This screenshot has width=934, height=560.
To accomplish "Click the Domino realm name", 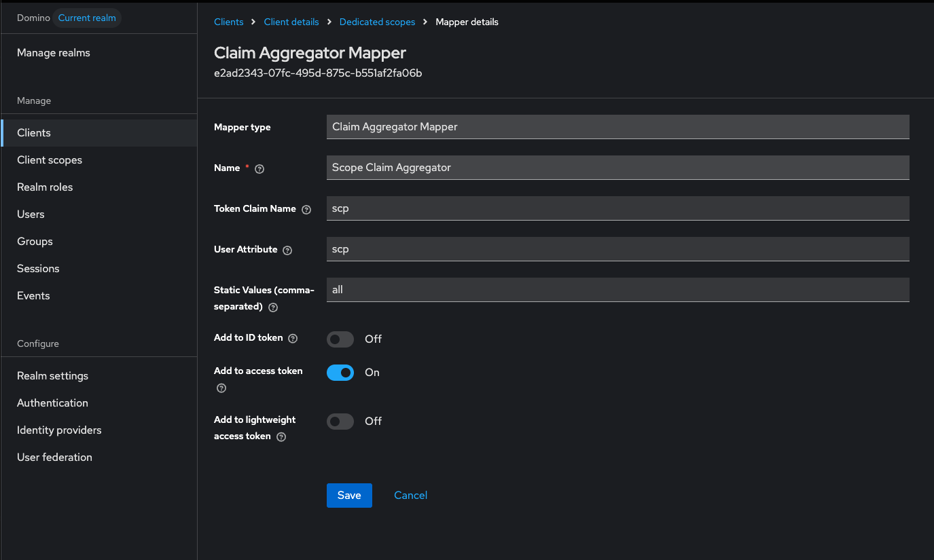I will [33, 18].
